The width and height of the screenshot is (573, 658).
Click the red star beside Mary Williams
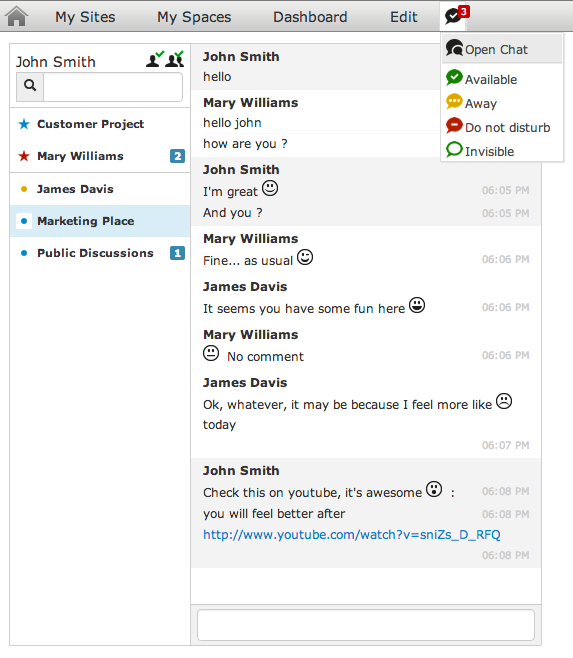click(x=24, y=156)
